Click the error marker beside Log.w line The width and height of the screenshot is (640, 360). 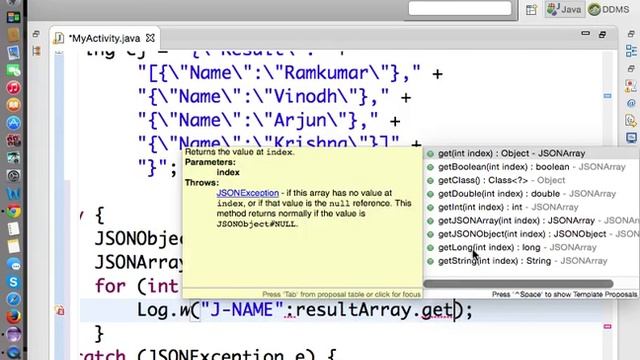coord(60,311)
